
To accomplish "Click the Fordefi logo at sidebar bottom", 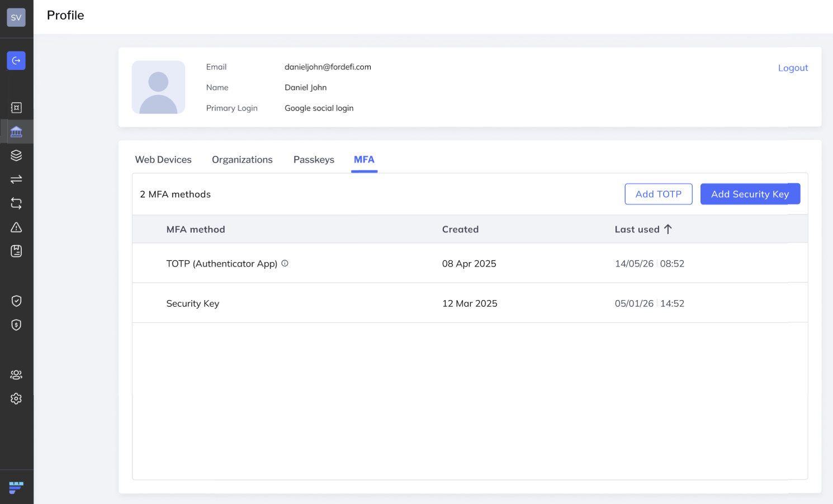I will point(16,488).
